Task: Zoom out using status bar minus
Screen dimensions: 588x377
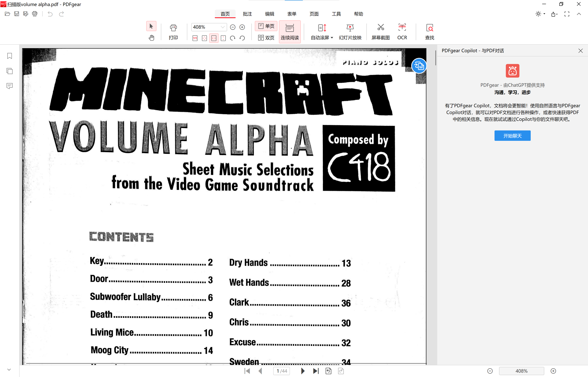Action: (490, 371)
